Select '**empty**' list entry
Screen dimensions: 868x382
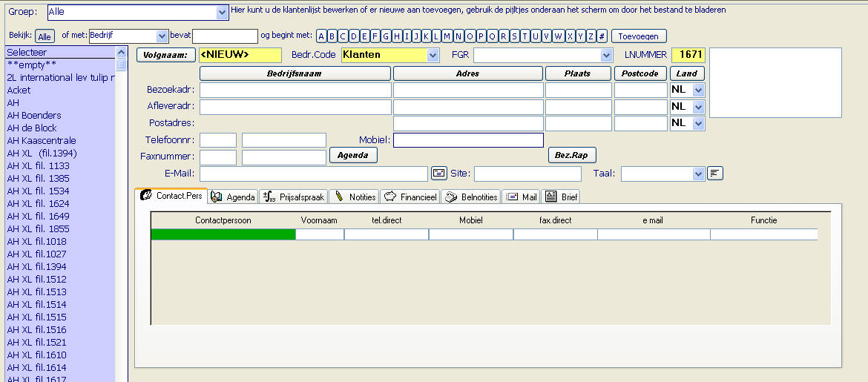(32, 65)
